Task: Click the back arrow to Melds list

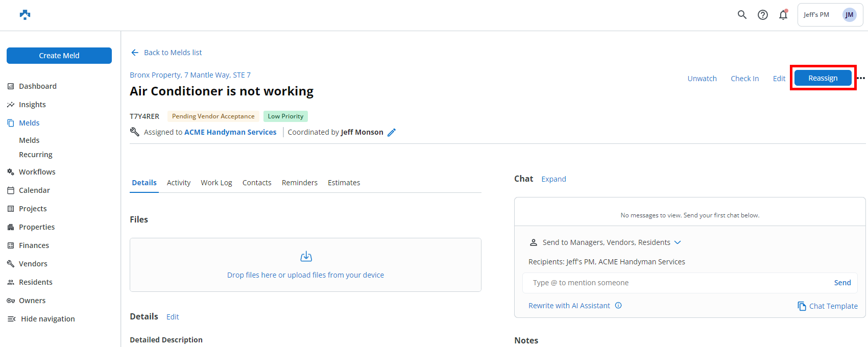Action: (x=135, y=53)
